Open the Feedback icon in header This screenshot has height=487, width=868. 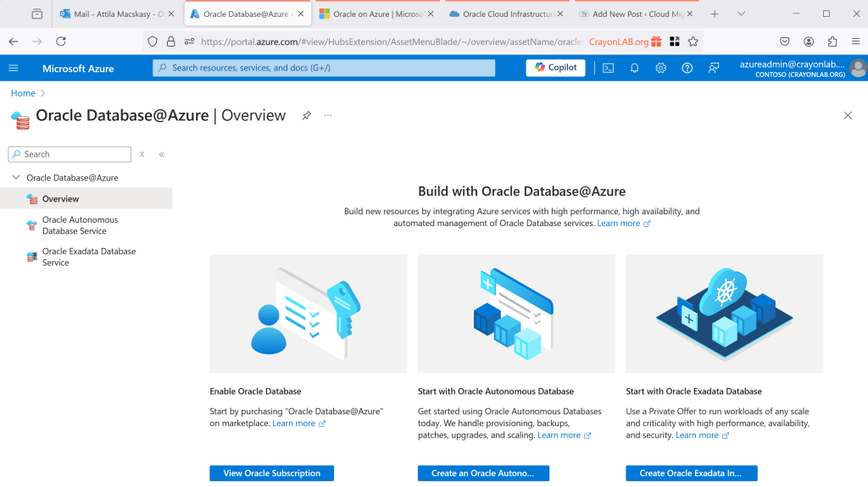point(713,68)
